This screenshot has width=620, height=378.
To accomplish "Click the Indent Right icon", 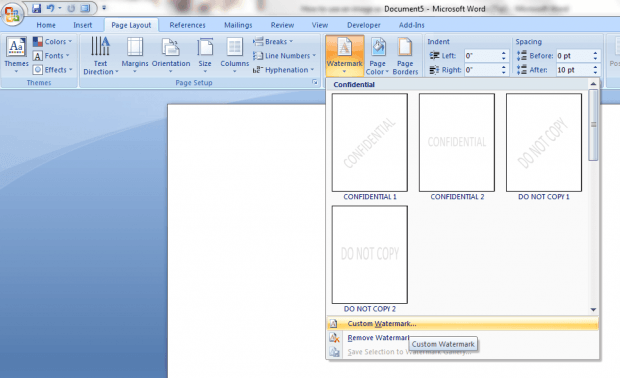I will [435, 70].
